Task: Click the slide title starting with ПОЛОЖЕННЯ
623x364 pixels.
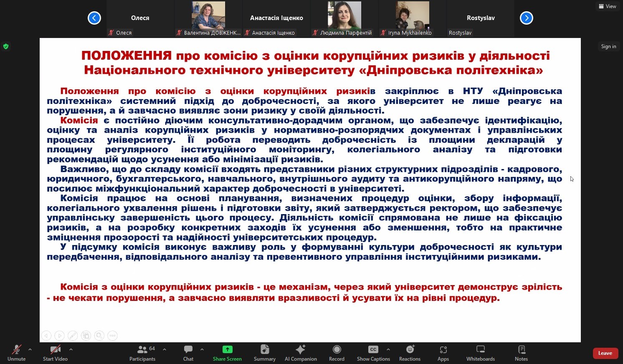Action: (315, 63)
